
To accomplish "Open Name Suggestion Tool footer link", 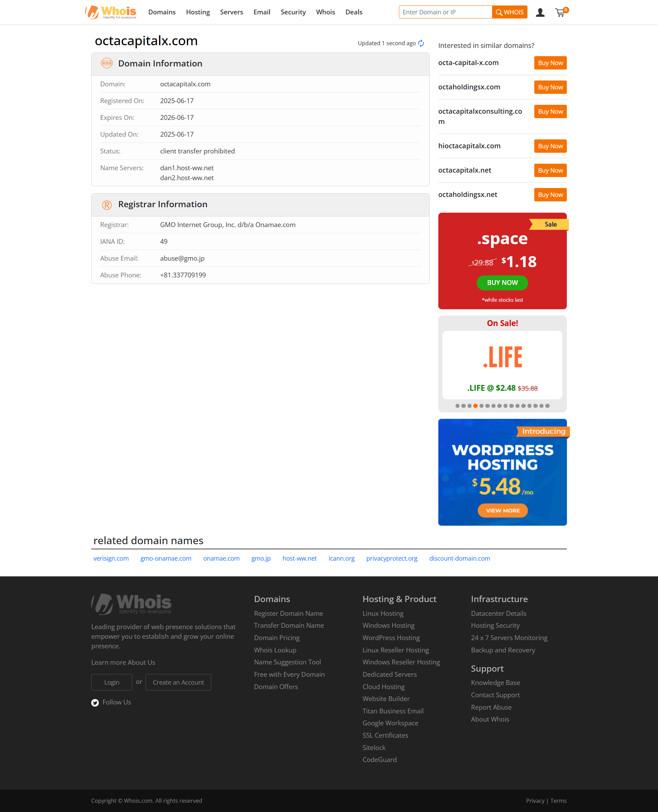I will click(x=287, y=662).
